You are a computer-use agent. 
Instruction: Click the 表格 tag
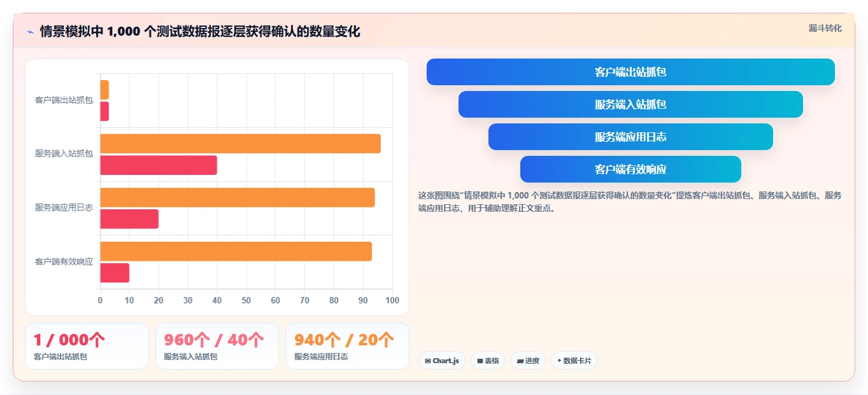point(488,361)
